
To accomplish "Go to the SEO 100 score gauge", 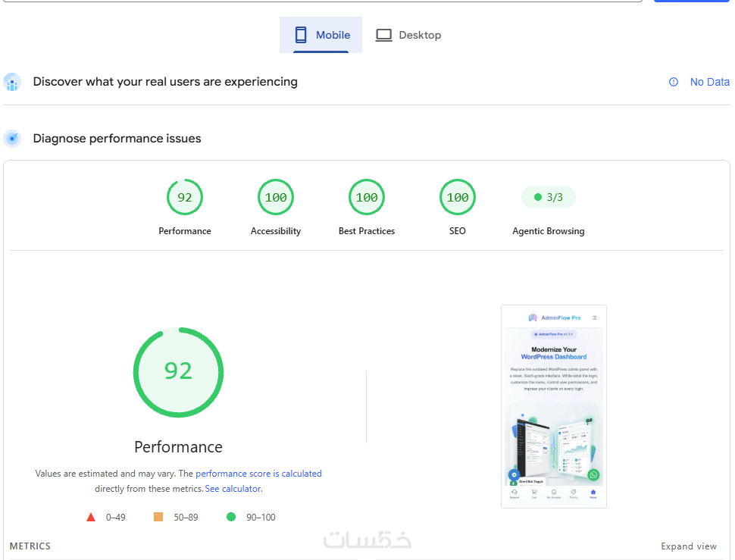I will pyautogui.click(x=458, y=197).
